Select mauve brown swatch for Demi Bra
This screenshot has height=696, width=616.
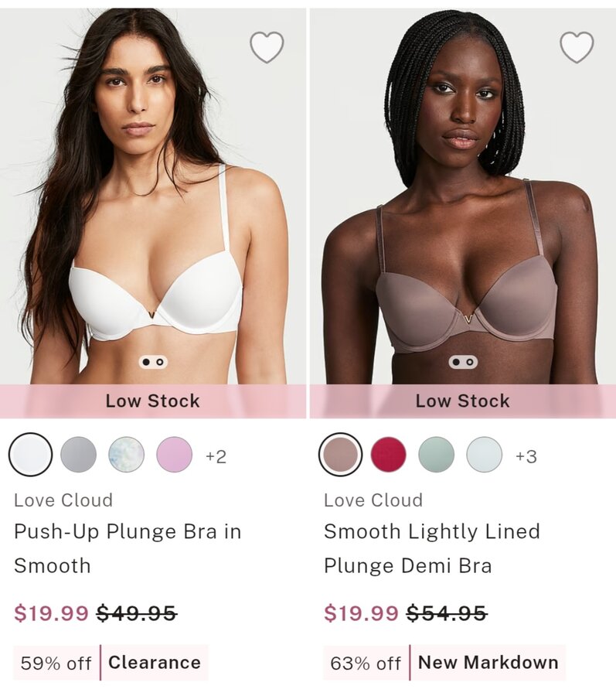pos(341,455)
